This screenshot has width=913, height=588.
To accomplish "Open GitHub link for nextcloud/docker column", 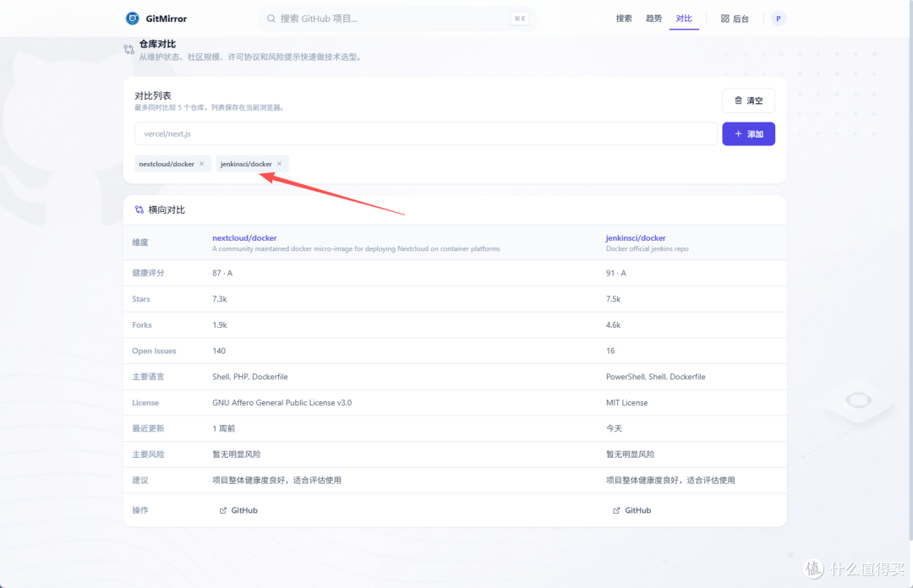I will (238, 510).
